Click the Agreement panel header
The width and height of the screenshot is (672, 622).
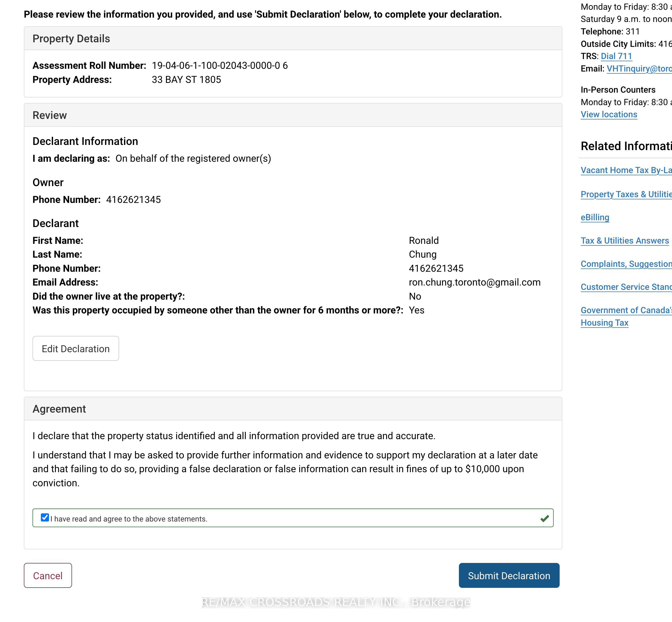point(293,409)
